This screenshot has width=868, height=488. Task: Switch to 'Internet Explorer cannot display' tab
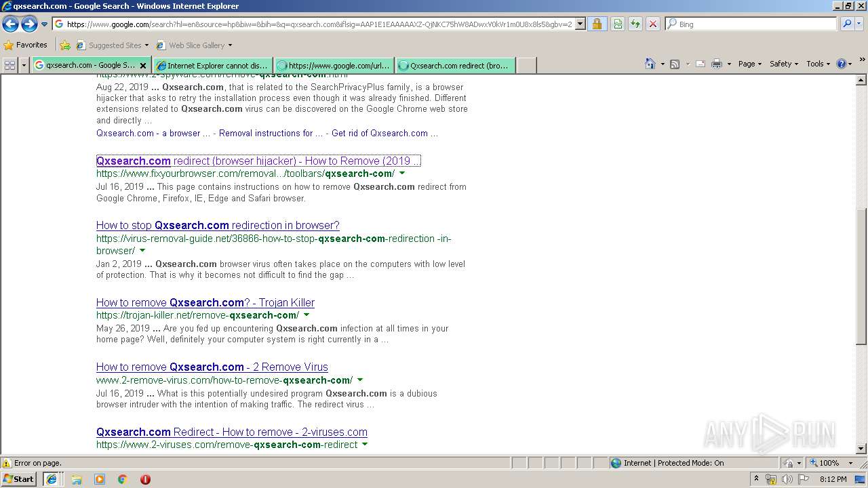click(x=212, y=65)
